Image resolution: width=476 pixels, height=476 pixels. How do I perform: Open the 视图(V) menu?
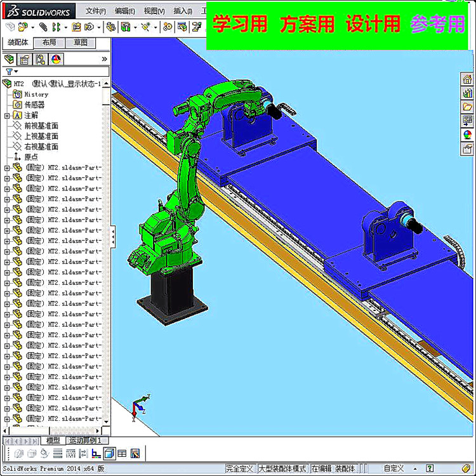154,11
